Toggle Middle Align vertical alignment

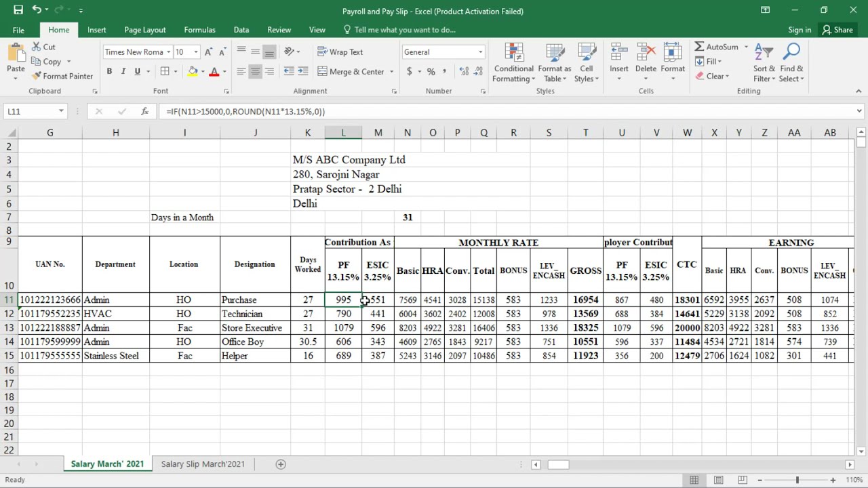255,52
